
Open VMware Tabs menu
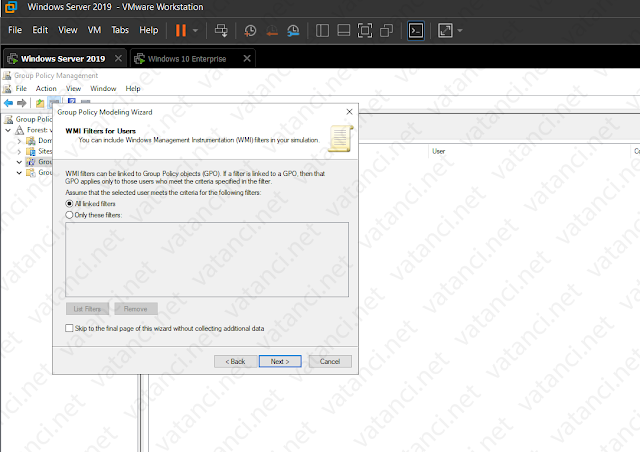[120, 30]
